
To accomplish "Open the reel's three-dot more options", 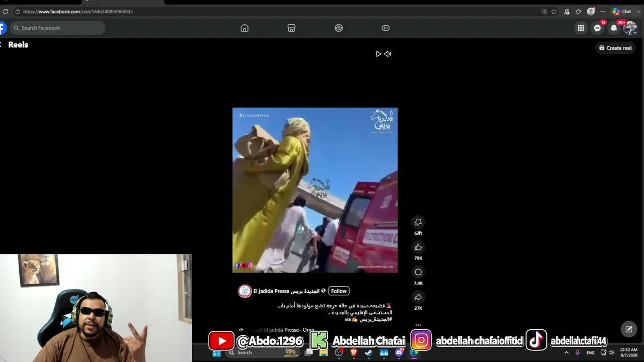I will coord(418,325).
